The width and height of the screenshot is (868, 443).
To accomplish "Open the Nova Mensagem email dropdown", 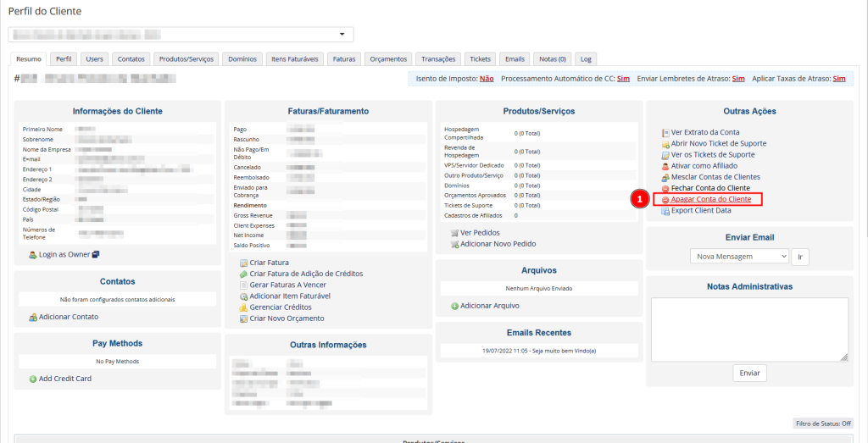I will [739, 257].
